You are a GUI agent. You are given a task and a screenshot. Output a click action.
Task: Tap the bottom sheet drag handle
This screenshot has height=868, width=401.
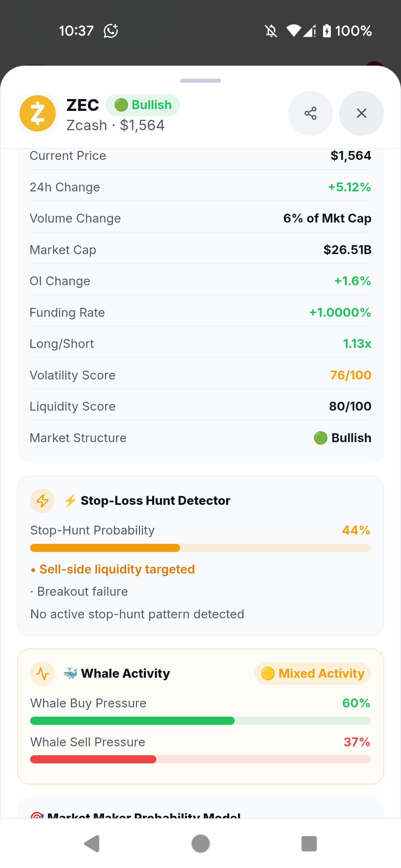coord(200,80)
